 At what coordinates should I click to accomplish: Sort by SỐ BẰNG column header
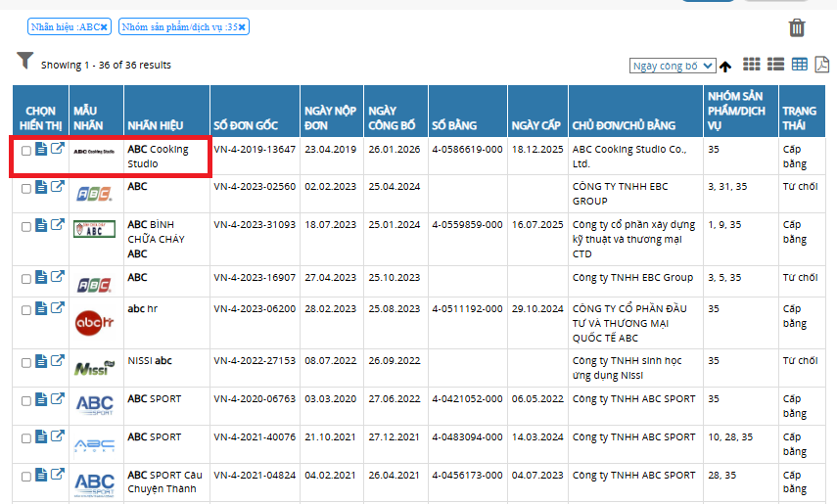454,126
